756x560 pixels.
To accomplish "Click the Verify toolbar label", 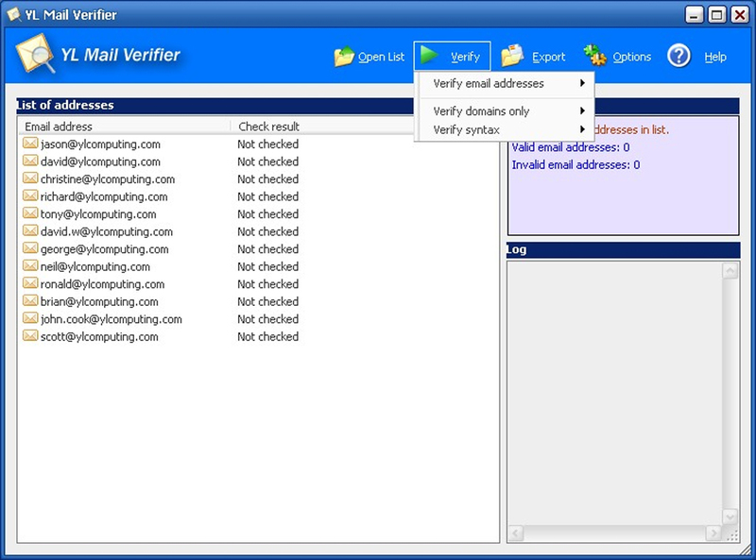I will [465, 57].
